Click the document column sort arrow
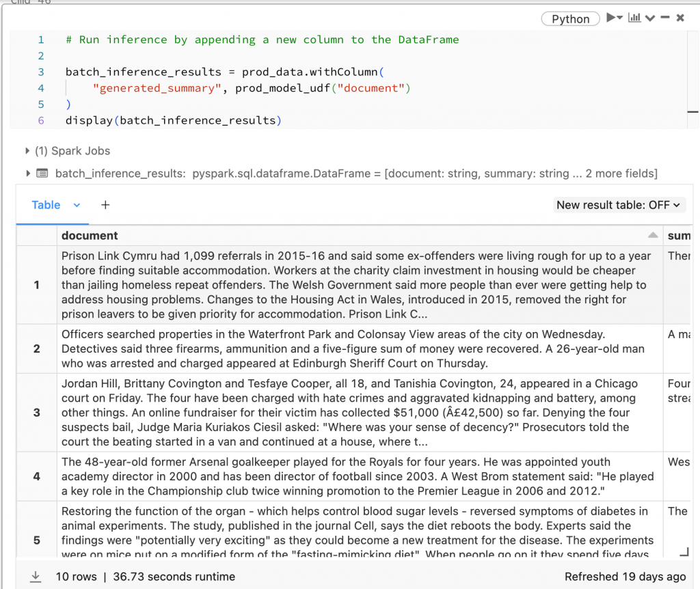This screenshot has height=589, width=700. [x=653, y=235]
